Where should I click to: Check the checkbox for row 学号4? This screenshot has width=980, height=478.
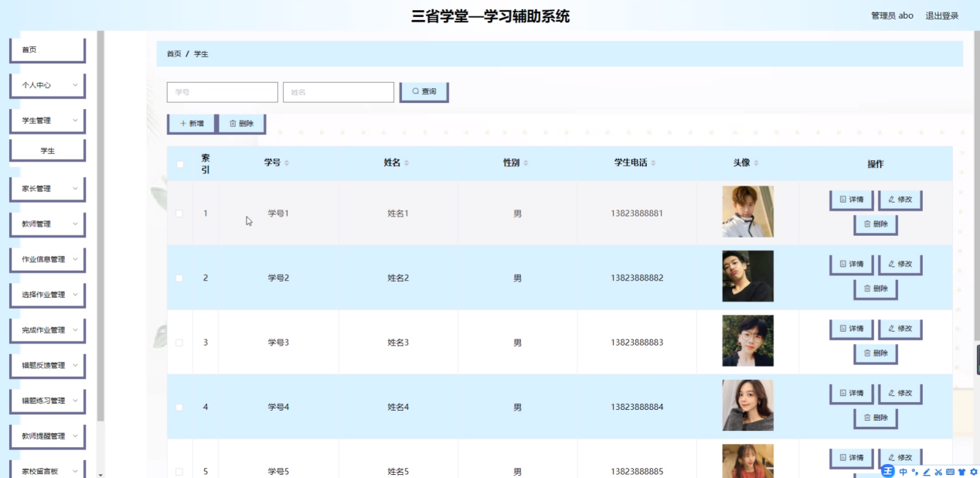179,407
